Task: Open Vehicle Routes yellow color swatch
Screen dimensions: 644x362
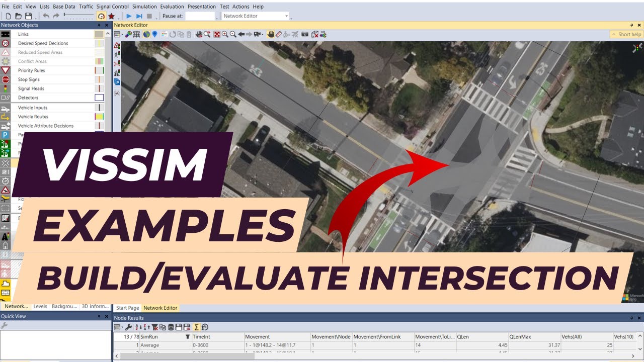Action: click(x=99, y=117)
